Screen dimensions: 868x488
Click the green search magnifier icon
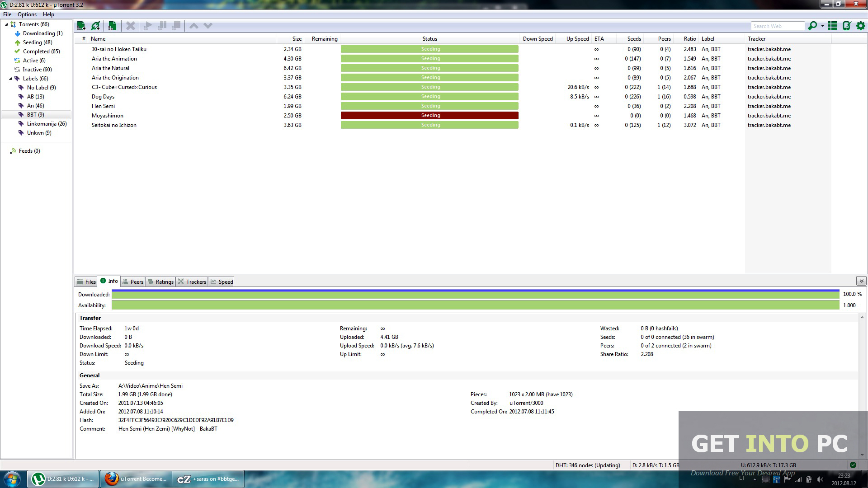[x=812, y=26]
